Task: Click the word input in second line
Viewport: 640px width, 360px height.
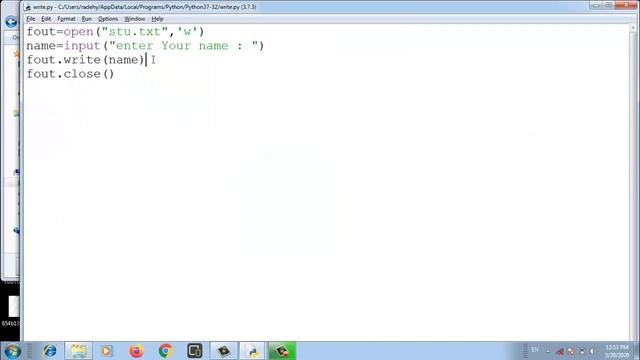Action: (x=82, y=46)
